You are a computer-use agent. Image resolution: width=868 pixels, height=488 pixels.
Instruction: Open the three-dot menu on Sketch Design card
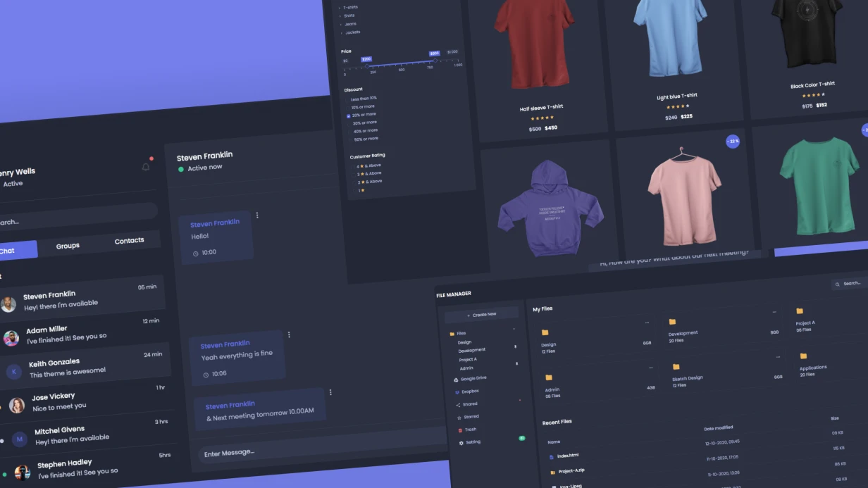778,357
